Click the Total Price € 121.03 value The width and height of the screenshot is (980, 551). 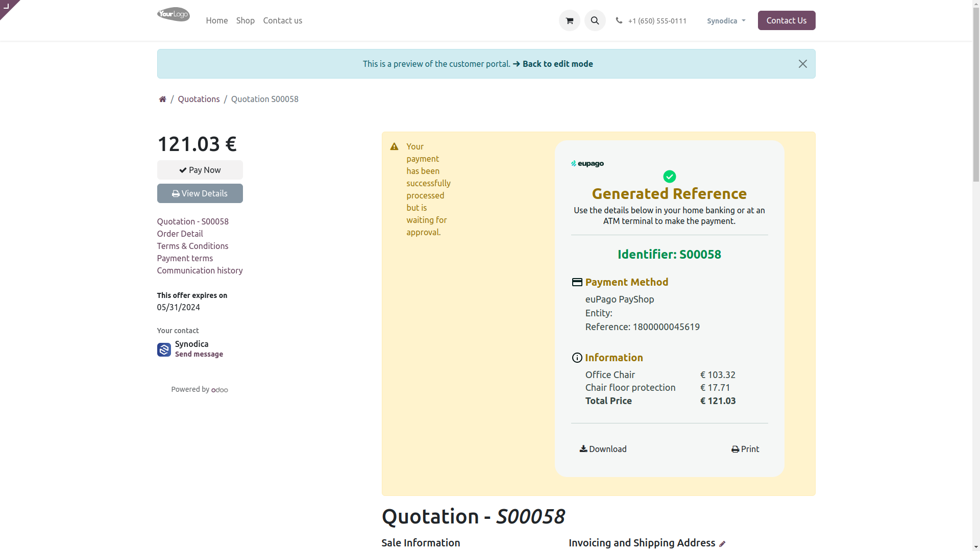pyautogui.click(x=718, y=401)
